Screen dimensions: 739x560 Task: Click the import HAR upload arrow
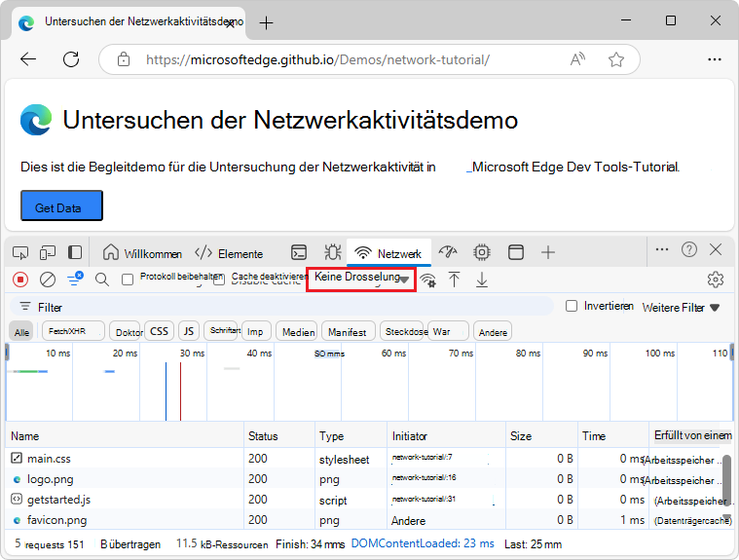click(454, 280)
